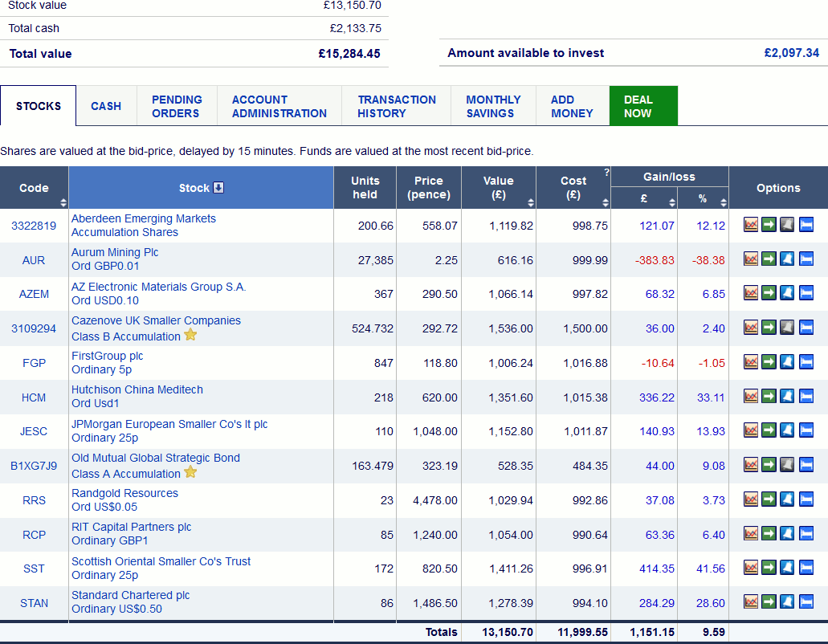The width and height of the screenshot is (828, 644).
Task: Click the £2,097.34 amount available to invest
Action: coord(792,53)
